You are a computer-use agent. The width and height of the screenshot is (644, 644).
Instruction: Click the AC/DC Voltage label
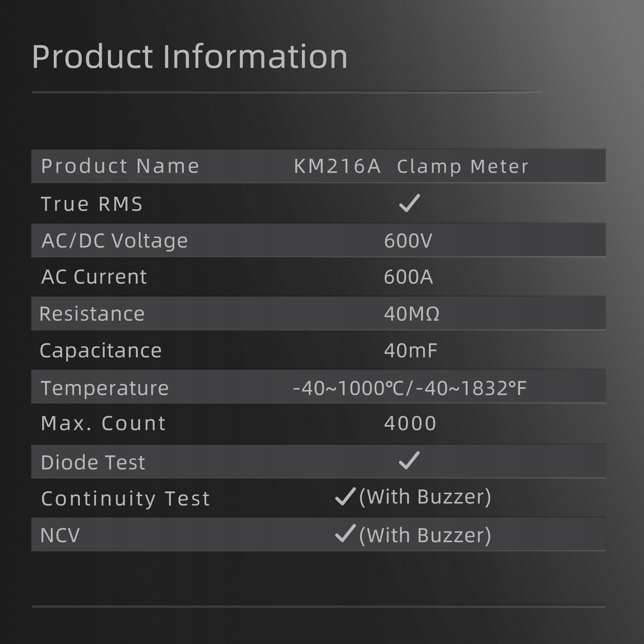(x=115, y=241)
